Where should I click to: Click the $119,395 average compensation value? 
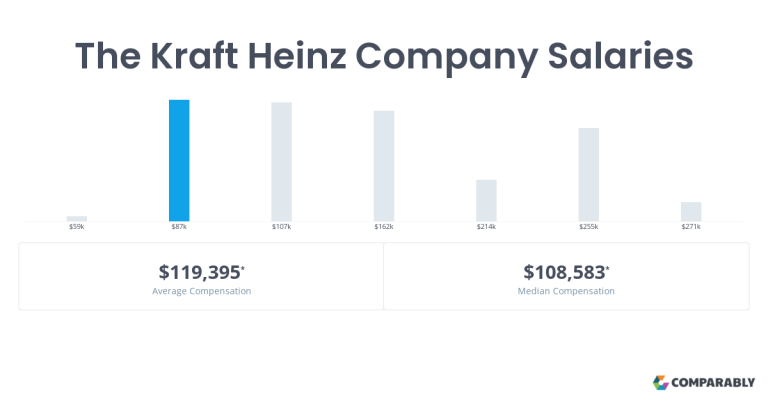click(x=201, y=272)
